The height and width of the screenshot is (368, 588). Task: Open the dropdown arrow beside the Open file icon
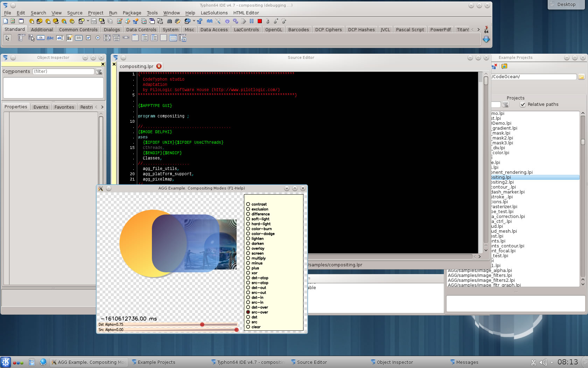[x=88, y=21]
